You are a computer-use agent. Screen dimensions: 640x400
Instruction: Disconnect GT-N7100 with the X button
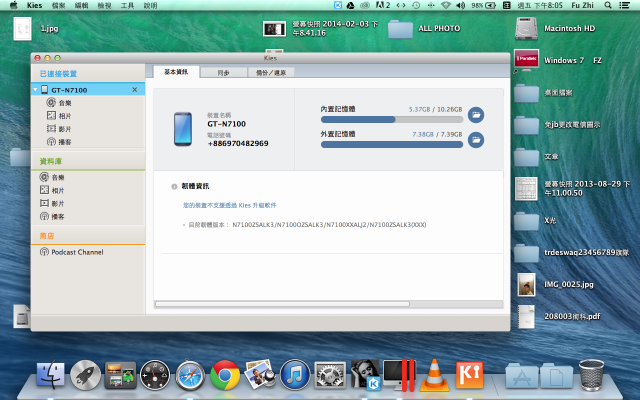135,90
